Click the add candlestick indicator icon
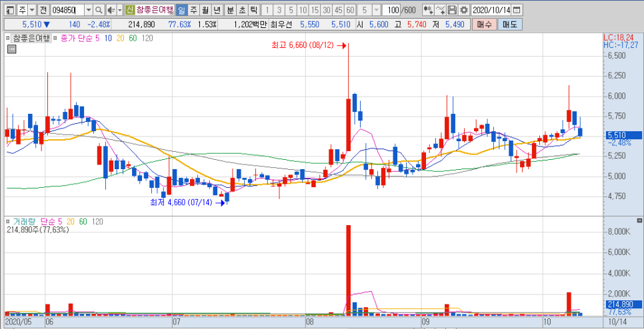 coord(428,10)
